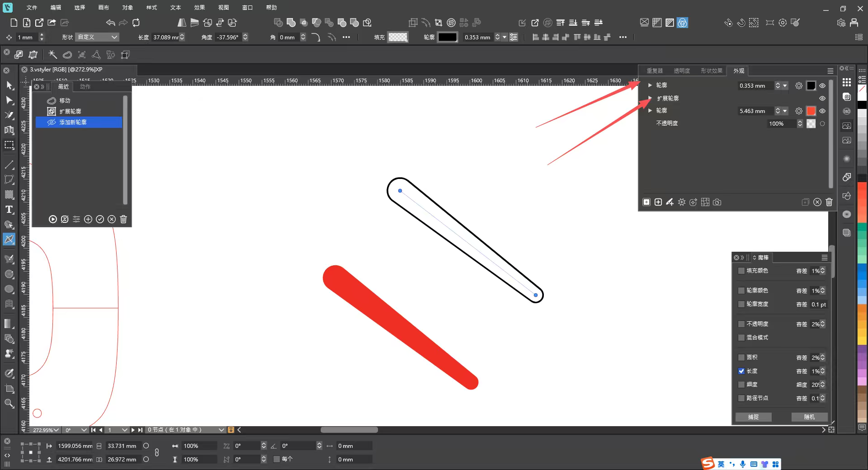The image size is (868, 470).
Task: Open settings gear for red 5.463 mm stroke
Action: (x=799, y=111)
